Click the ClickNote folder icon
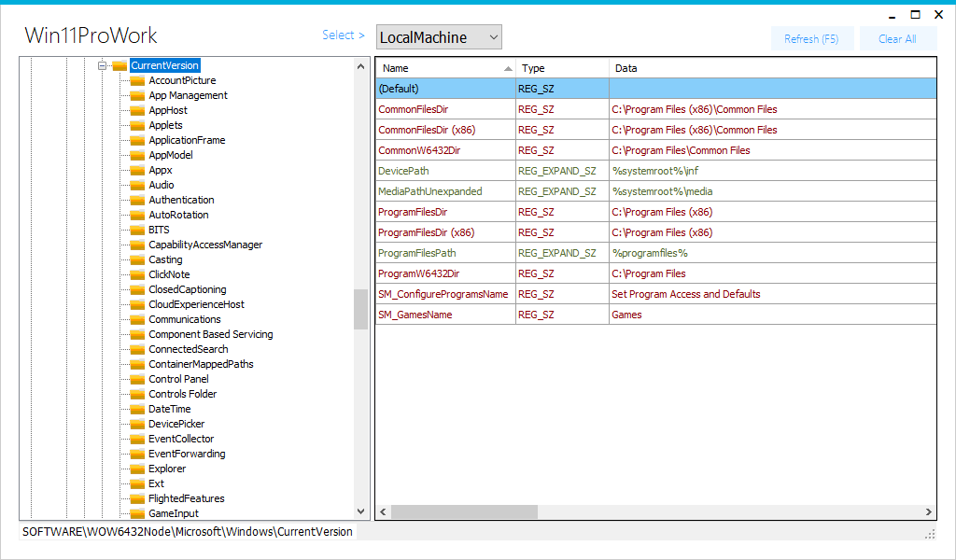 point(138,274)
